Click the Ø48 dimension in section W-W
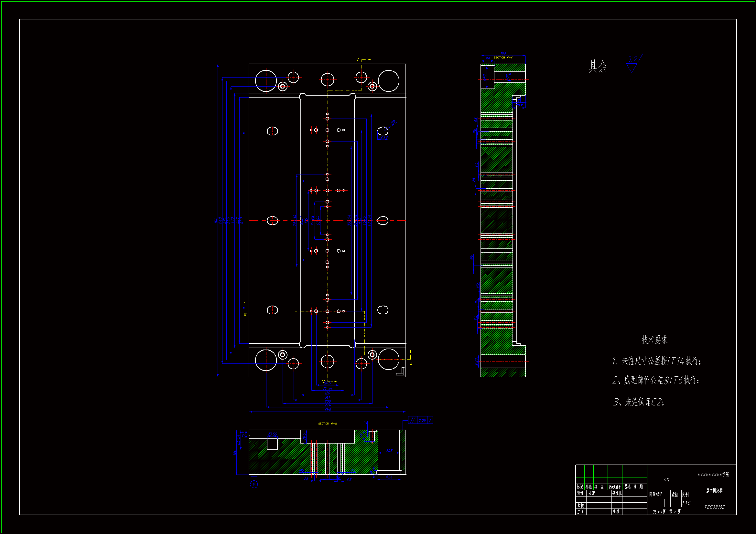Viewport: 756px width, 534px height. pyautogui.click(x=389, y=451)
